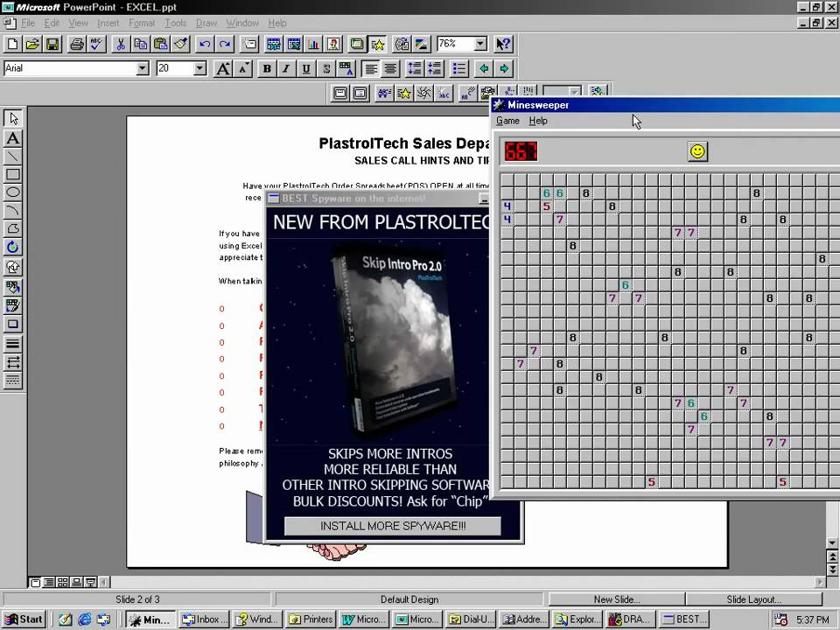
Task: Select the Text tool in drawing toolbar
Action: pyautogui.click(x=13, y=138)
